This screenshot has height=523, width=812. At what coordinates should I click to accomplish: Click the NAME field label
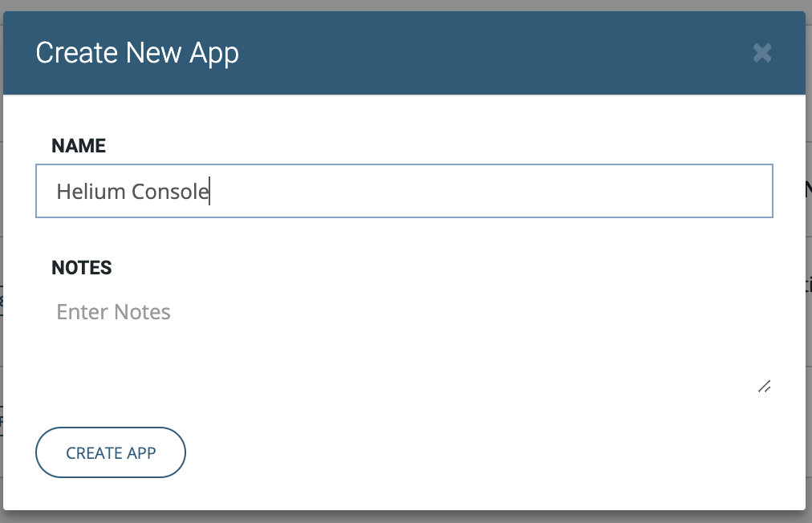[x=79, y=146]
